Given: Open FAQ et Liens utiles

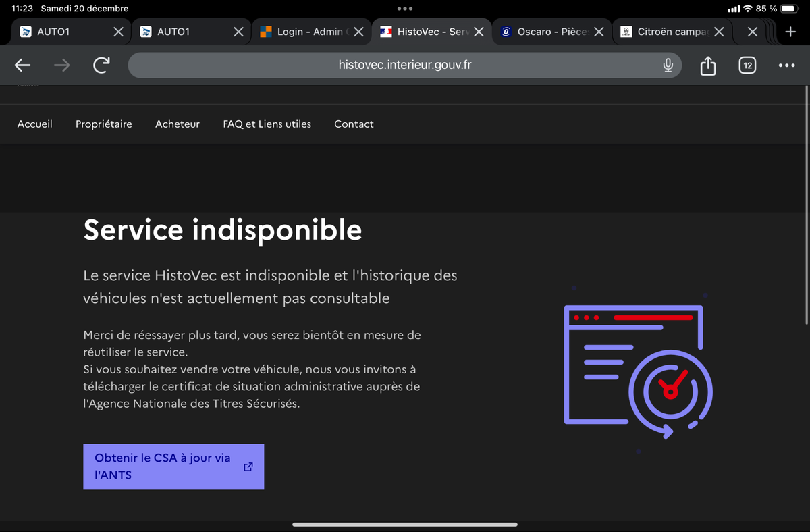Looking at the screenshot, I should click(267, 124).
